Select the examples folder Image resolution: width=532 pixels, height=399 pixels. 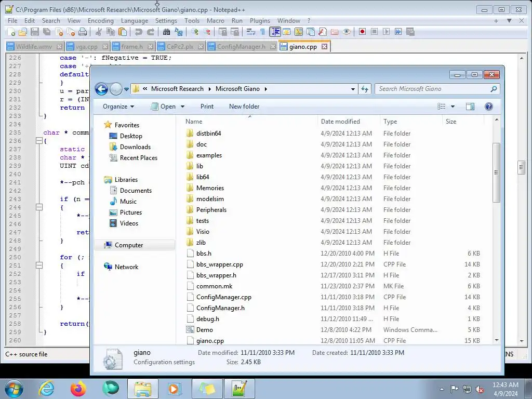[x=209, y=155]
